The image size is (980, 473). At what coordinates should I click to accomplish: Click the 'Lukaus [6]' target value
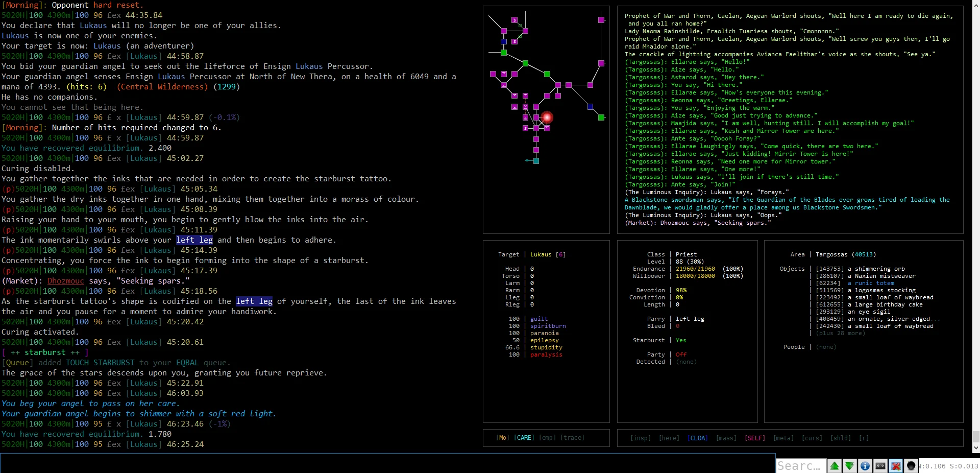coord(548,254)
